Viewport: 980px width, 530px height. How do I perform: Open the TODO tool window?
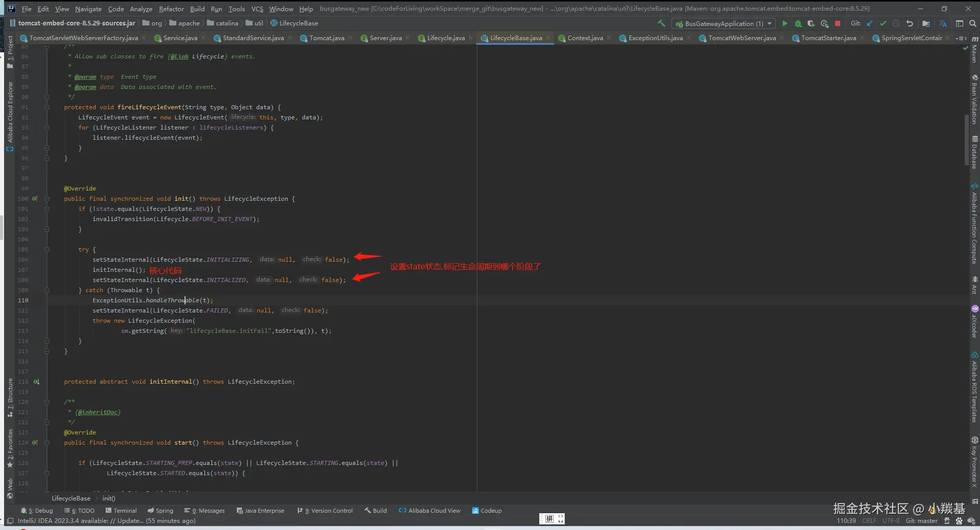[x=79, y=511]
